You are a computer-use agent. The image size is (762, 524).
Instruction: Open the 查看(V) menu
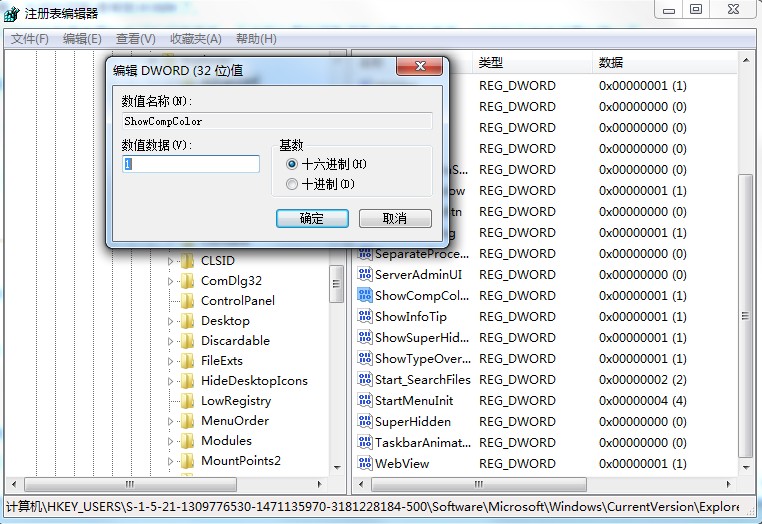pos(136,39)
